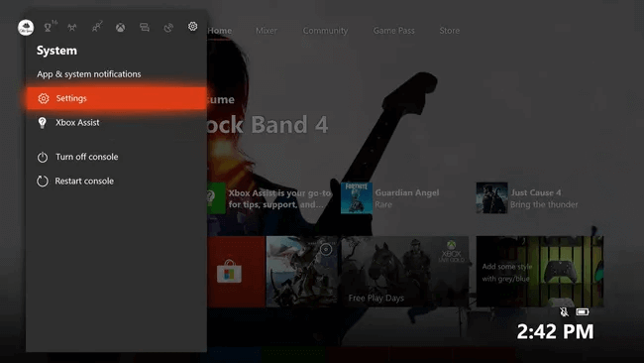
Task: Switch to the Store tab
Action: point(450,31)
